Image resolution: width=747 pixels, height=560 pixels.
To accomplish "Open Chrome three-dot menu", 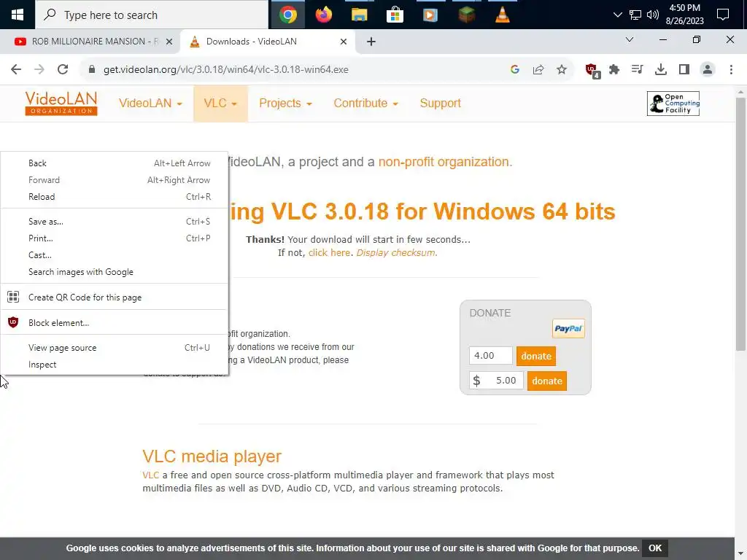I will point(731,69).
